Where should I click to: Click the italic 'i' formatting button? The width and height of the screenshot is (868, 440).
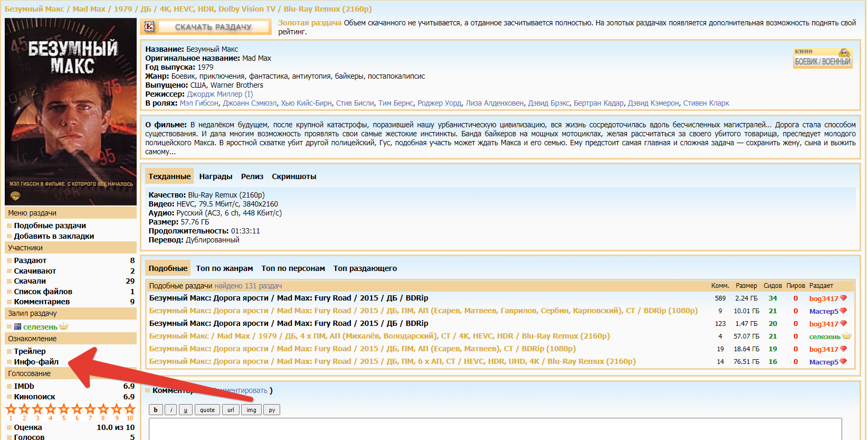171,410
